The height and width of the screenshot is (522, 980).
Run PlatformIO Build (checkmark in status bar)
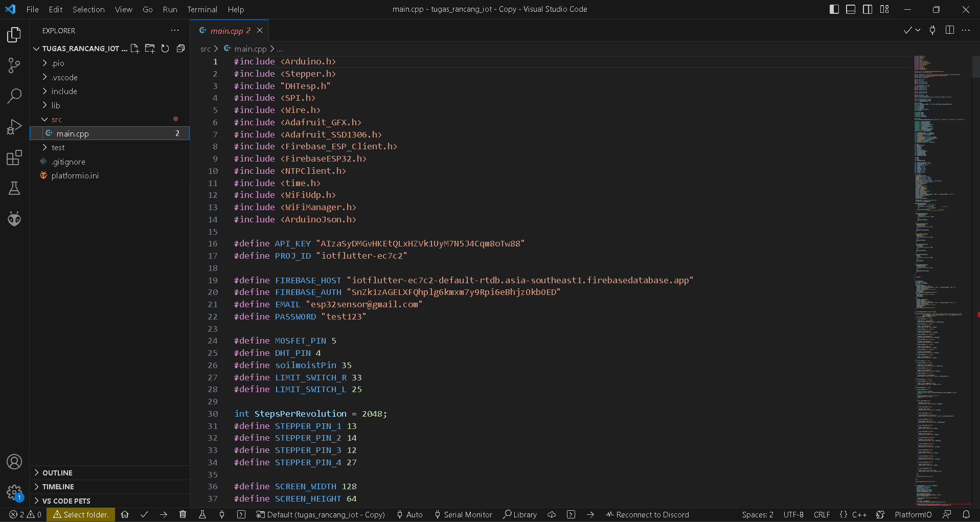pos(144,515)
